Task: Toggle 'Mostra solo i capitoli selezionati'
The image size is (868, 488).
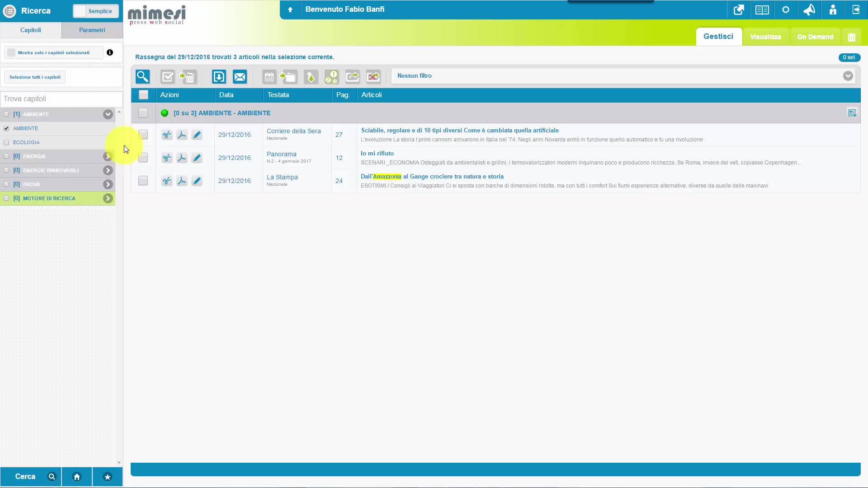Action: click(x=11, y=53)
